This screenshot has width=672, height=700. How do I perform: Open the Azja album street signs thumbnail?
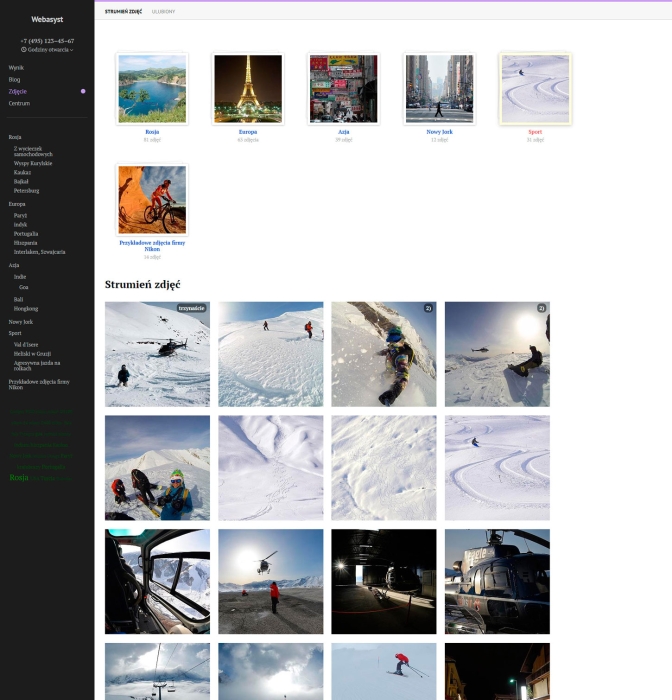[343, 89]
